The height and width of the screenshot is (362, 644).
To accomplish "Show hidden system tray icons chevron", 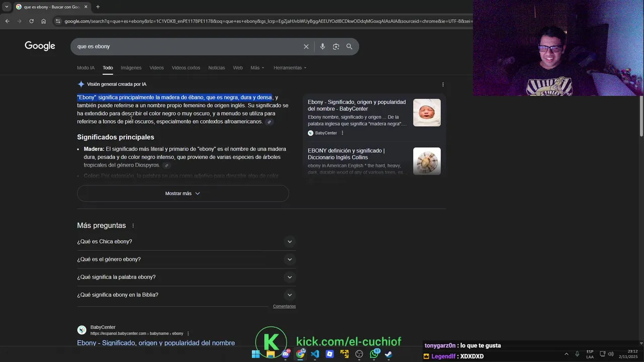I will click(566, 354).
